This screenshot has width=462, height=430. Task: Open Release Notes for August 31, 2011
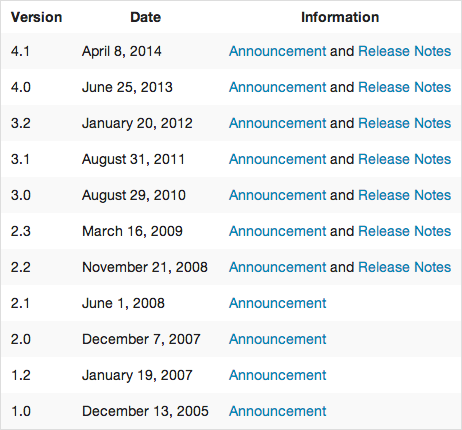coord(404,159)
